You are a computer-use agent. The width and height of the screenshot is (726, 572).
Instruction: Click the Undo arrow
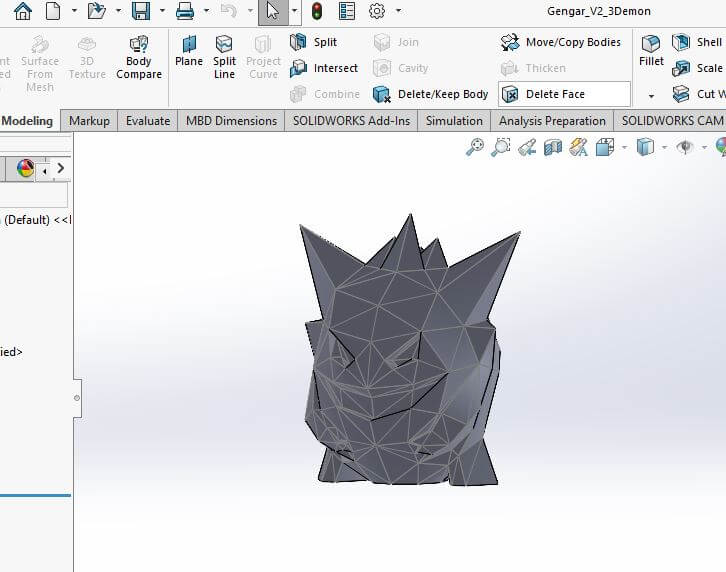coord(229,11)
